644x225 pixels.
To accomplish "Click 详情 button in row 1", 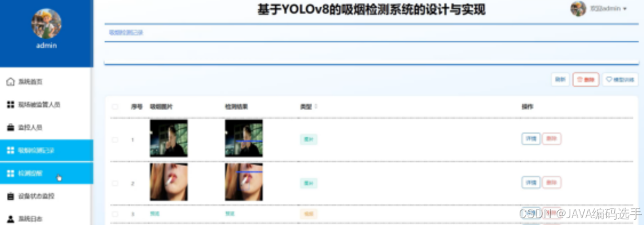I will [531, 139].
